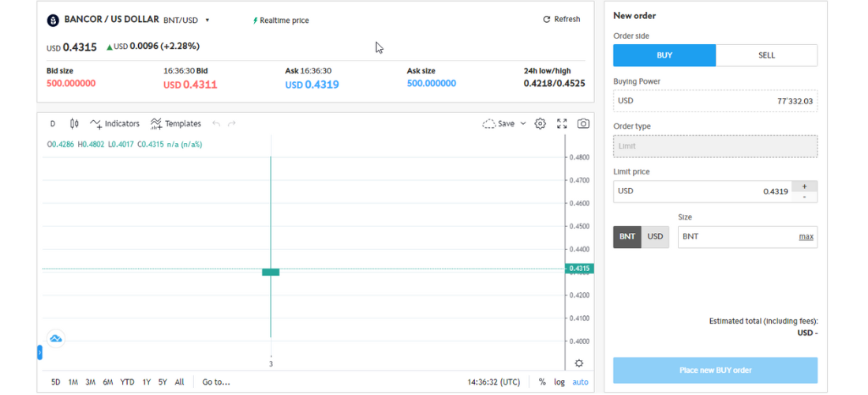The width and height of the screenshot is (868, 395).
Task: Select BUY order side
Action: click(x=664, y=55)
